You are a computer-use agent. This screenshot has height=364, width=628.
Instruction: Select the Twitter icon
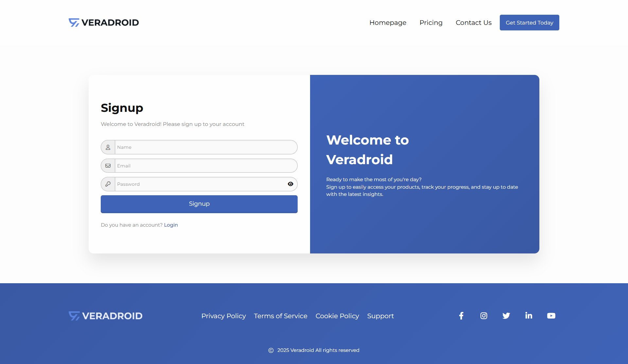pyautogui.click(x=506, y=316)
